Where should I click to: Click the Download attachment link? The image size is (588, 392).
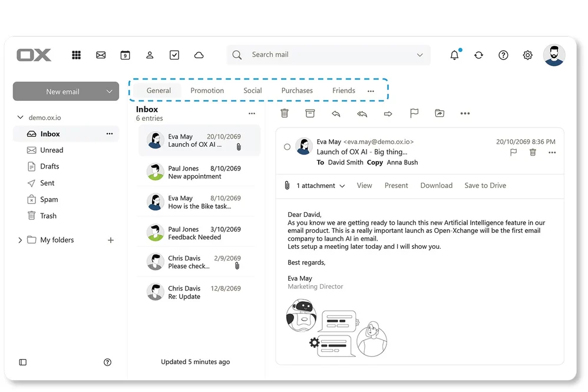(x=436, y=186)
